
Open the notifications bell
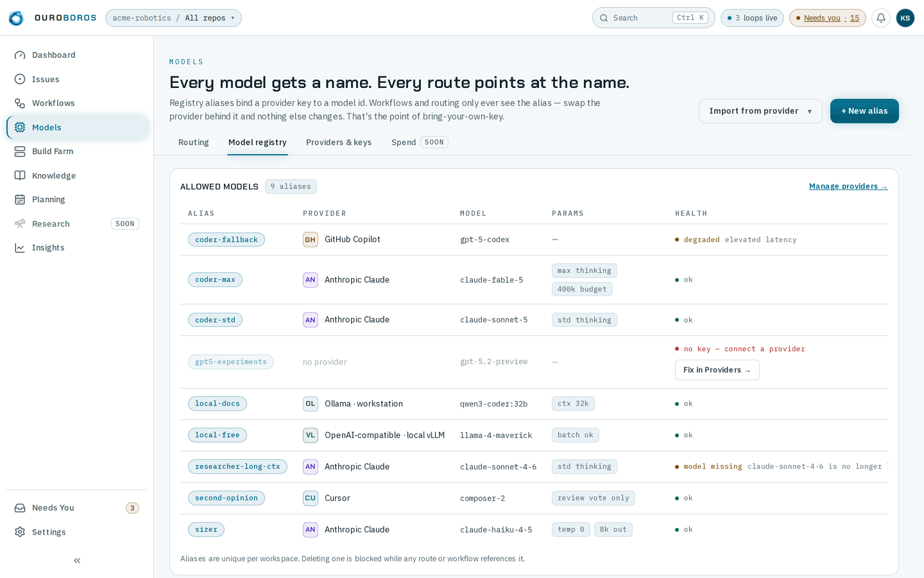[x=881, y=18]
